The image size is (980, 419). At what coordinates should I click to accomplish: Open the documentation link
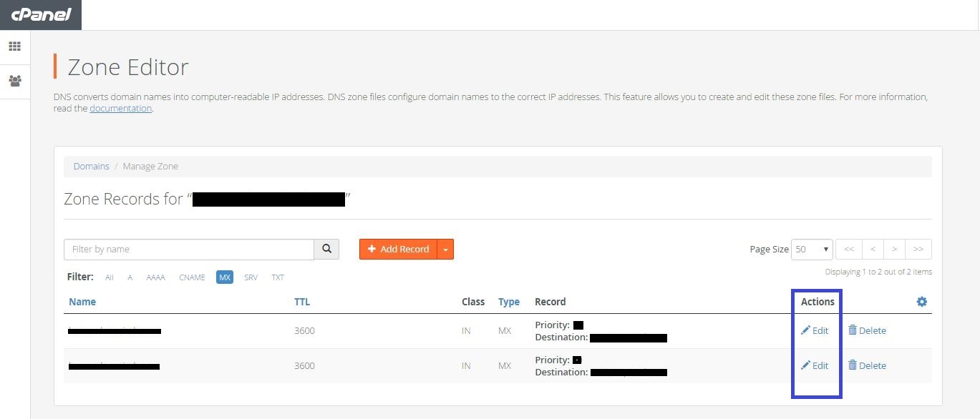click(120, 109)
